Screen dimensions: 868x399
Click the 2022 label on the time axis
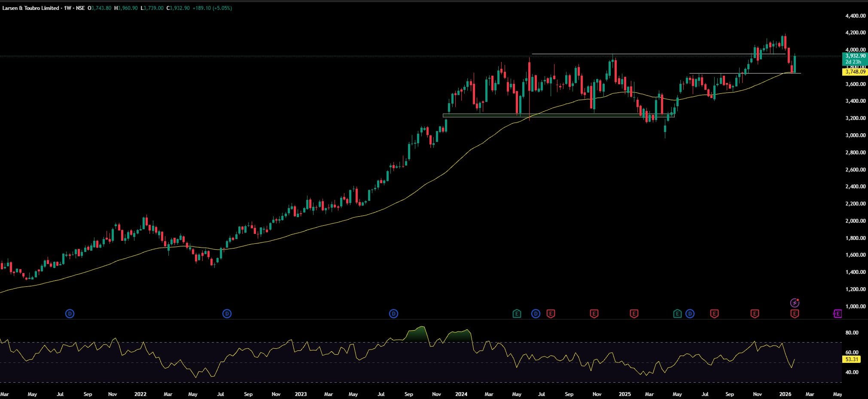pos(140,394)
